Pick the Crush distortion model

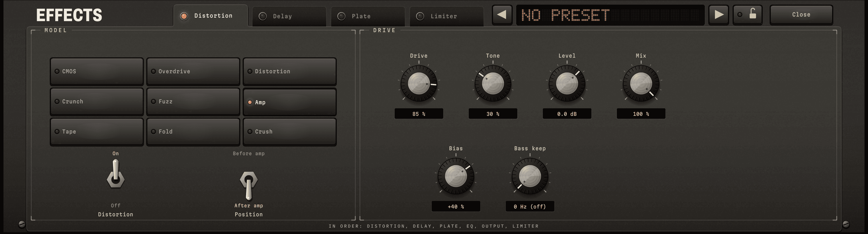coord(289,131)
